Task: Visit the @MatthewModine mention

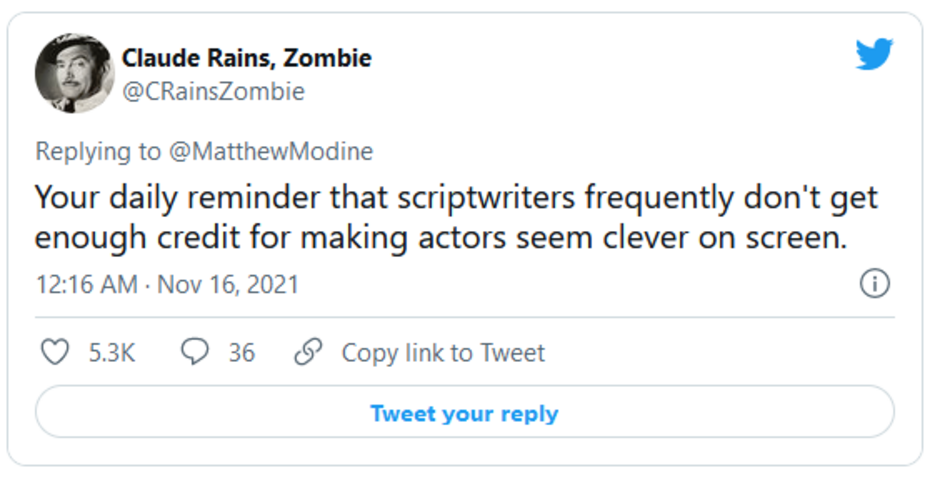Action: pos(270,151)
